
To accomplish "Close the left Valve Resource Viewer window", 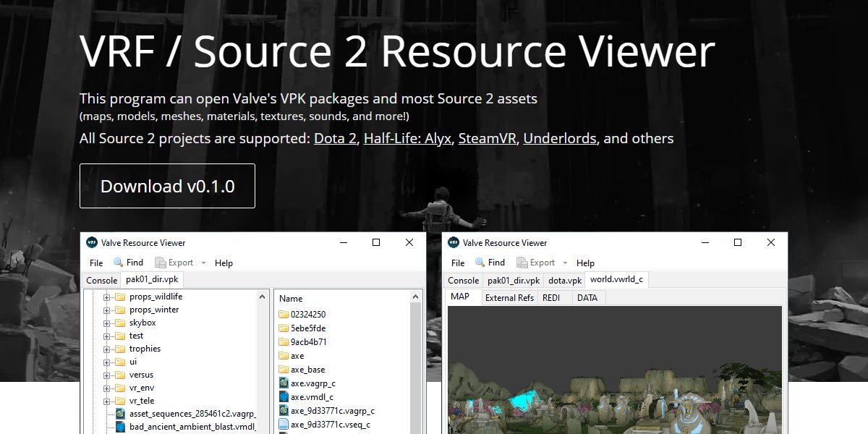I will tap(409, 242).
